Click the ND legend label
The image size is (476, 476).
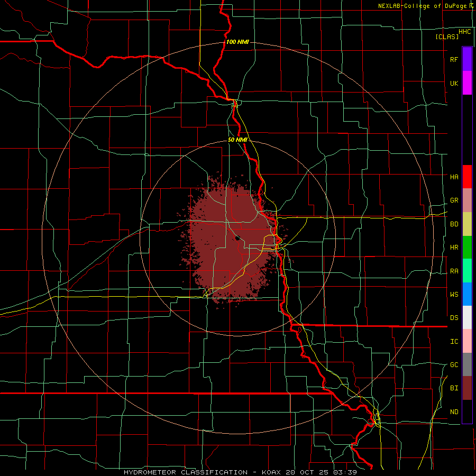point(454,412)
